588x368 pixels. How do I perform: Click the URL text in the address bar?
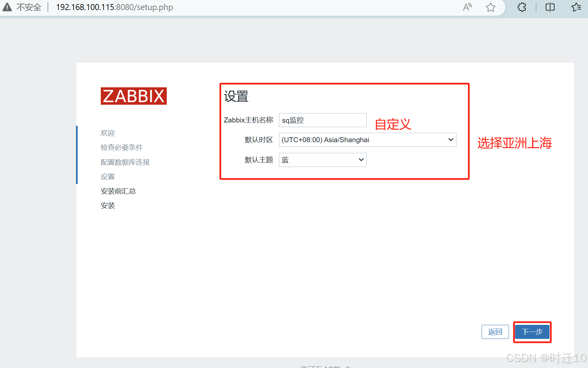pyautogui.click(x=115, y=7)
